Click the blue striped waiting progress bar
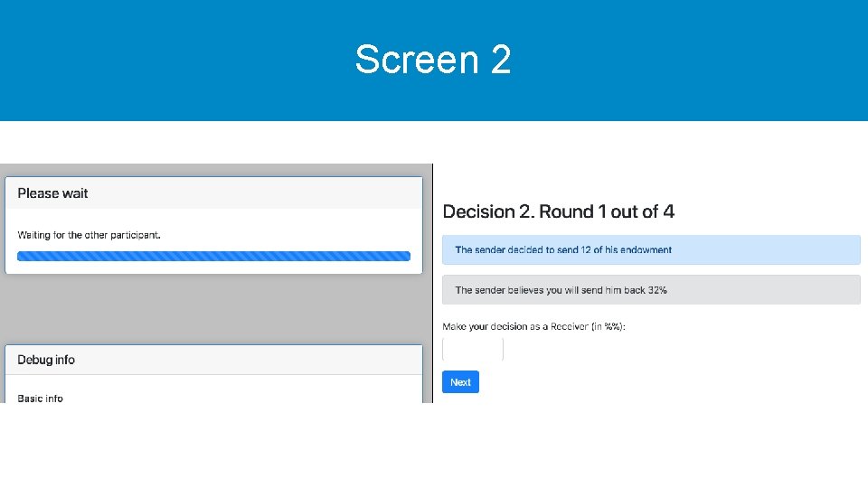Image resolution: width=868 pixels, height=488 pixels. point(213,257)
